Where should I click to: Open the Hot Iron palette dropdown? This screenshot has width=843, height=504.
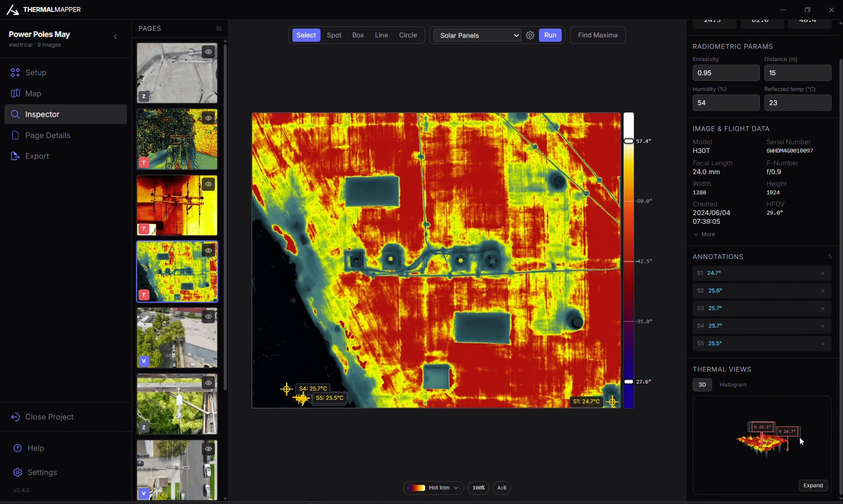pos(433,488)
